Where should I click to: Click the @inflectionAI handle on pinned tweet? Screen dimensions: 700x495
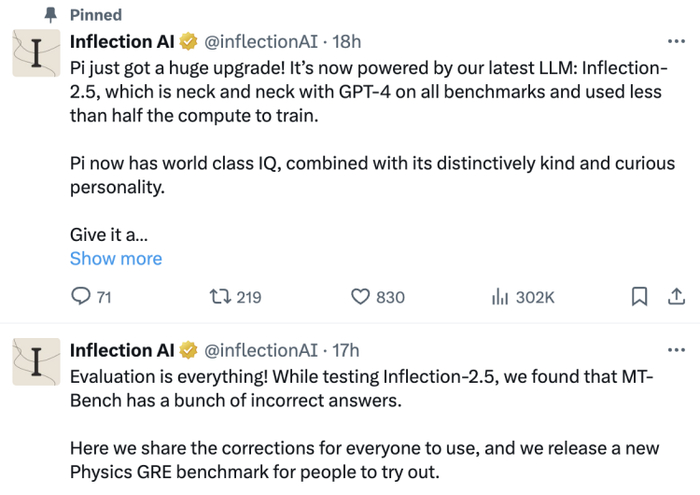pyautogui.click(x=262, y=41)
